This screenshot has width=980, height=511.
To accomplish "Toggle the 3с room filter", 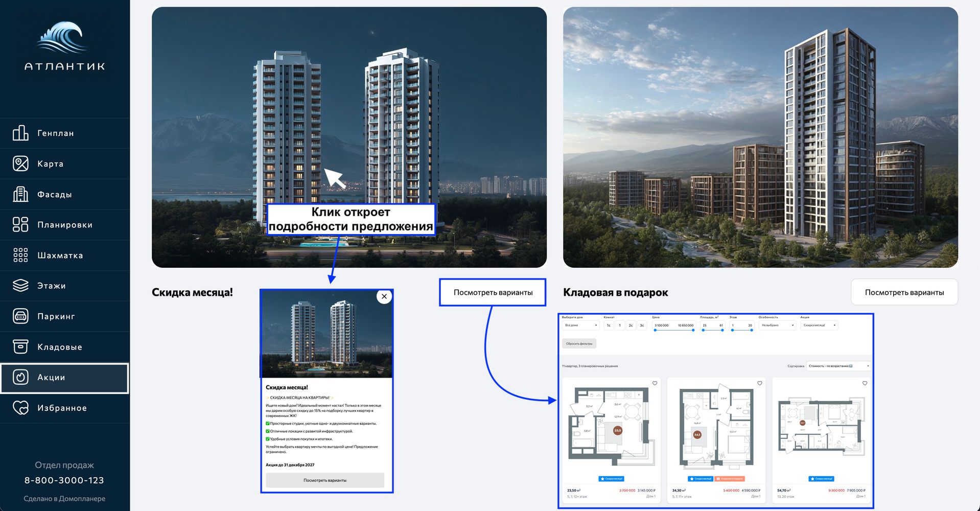I will pyautogui.click(x=642, y=326).
